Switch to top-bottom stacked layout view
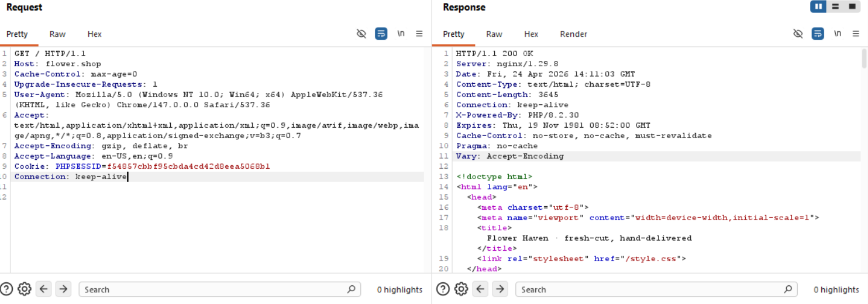 pyautogui.click(x=835, y=7)
